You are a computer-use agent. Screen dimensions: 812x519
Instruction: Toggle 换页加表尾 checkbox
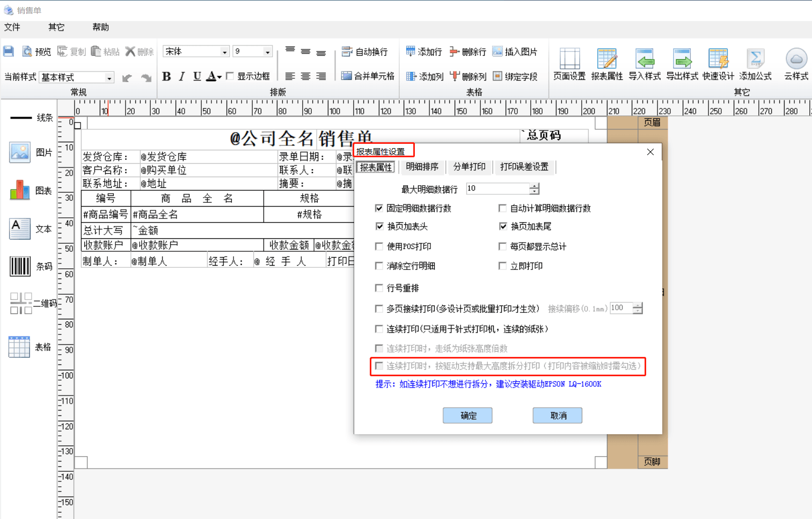coord(502,226)
